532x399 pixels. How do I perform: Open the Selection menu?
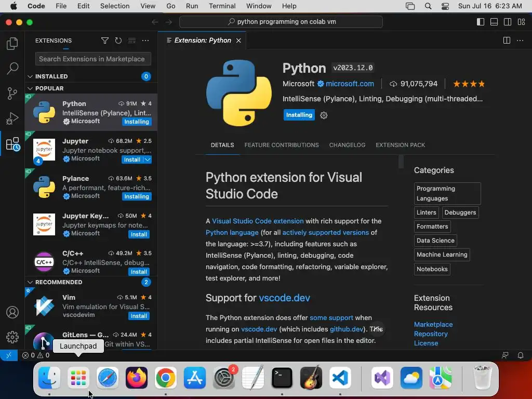[x=115, y=6]
